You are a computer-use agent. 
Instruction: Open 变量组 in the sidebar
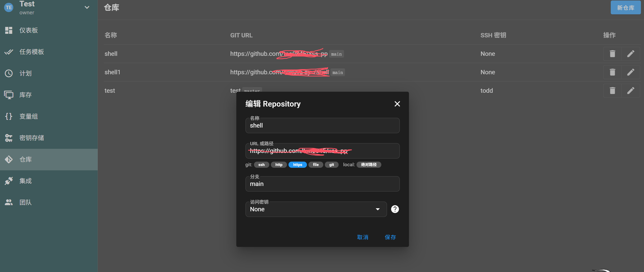pyautogui.click(x=49, y=116)
